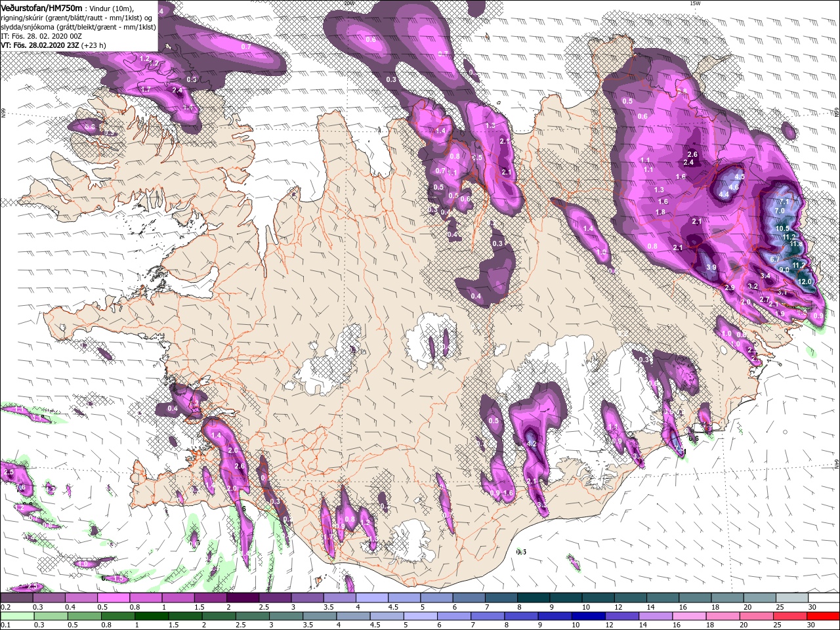Click the 7.0 precipitation value on map
This screenshot has width=840, height=630.
click(x=780, y=211)
